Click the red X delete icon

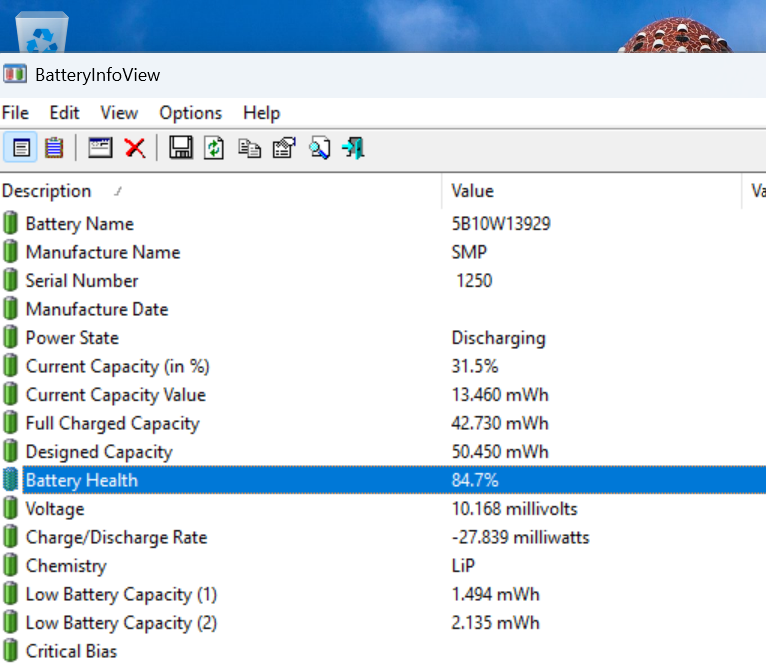[135, 148]
